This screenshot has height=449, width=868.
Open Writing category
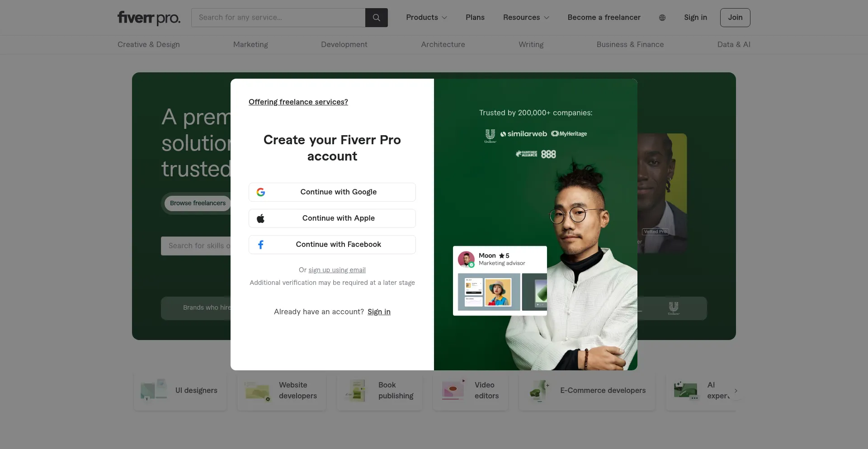(x=531, y=45)
